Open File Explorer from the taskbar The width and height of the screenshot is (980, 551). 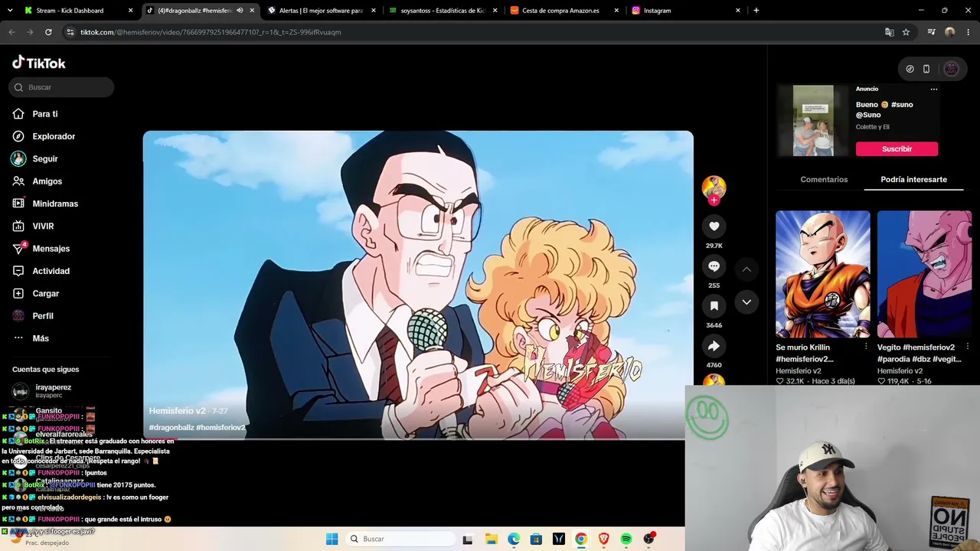point(491,539)
